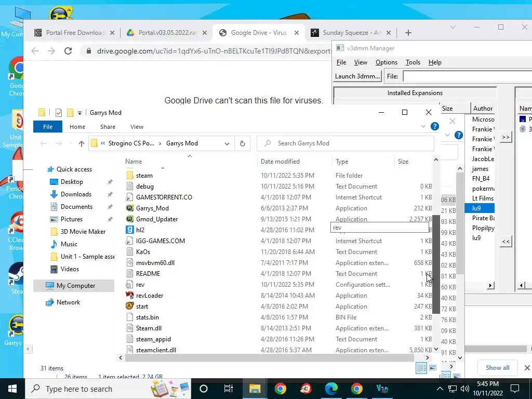Expand address bar history dropdown
The height and width of the screenshot is (399, 532).
tap(227, 143)
